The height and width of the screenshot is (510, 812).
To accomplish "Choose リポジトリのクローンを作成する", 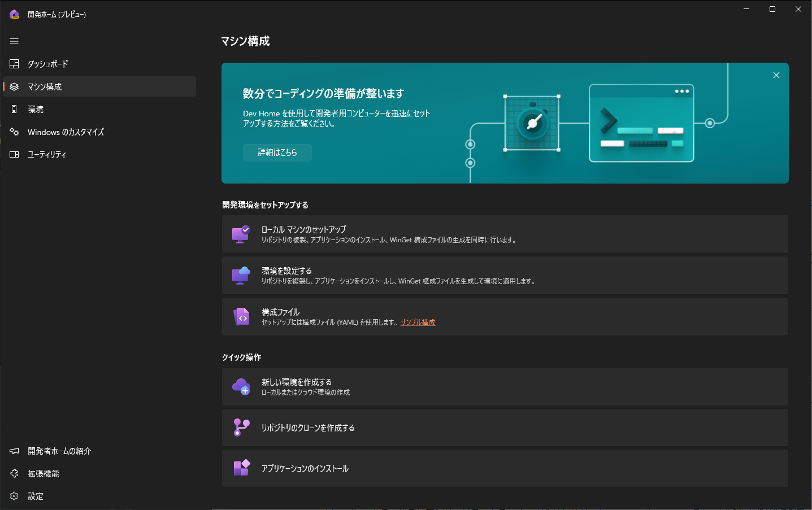I will pyautogui.click(x=505, y=428).
